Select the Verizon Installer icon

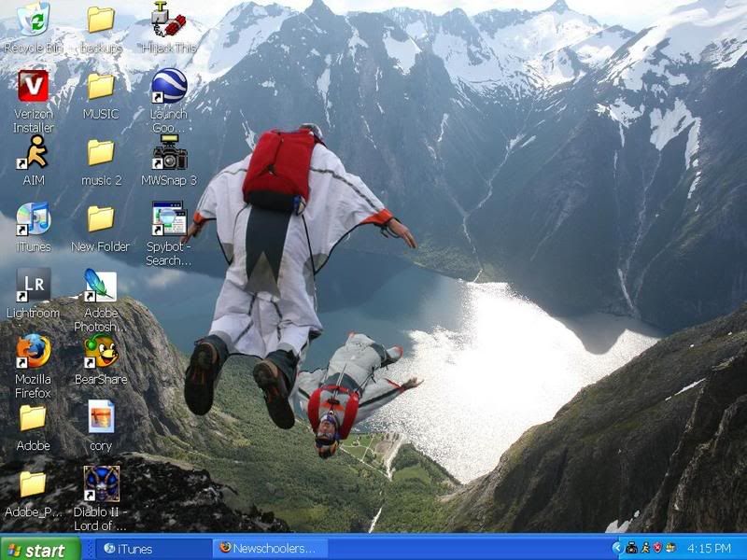[34, 87]
